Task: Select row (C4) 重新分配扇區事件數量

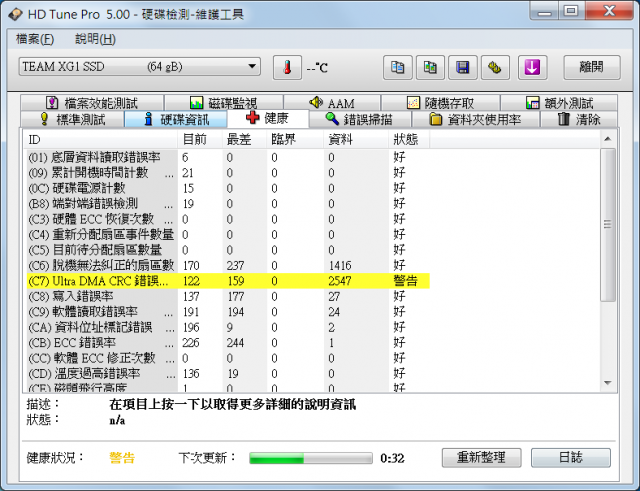Action: pos(228,235)
